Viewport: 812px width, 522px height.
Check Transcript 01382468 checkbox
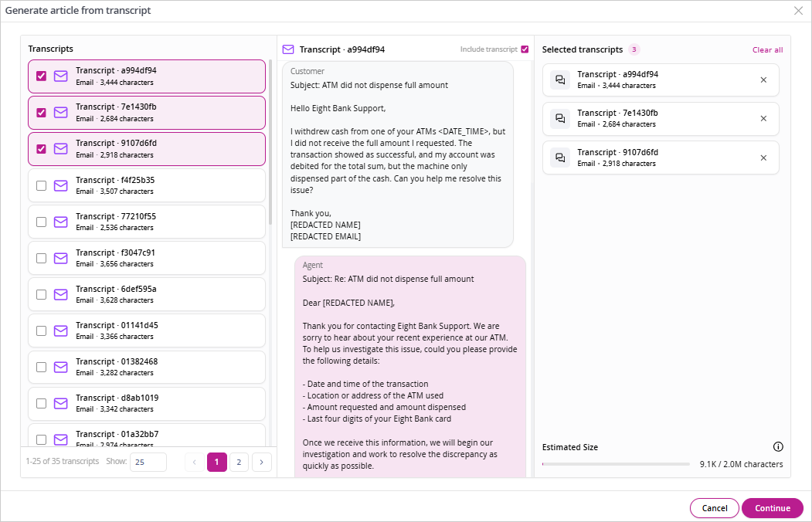pos(42,367)
